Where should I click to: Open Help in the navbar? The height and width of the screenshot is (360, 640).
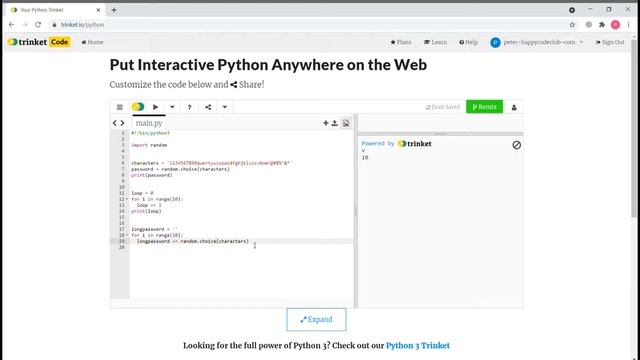point(469,42)
